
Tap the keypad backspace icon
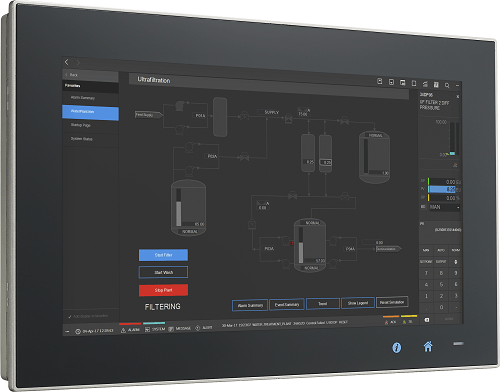(x=427, y=320)
